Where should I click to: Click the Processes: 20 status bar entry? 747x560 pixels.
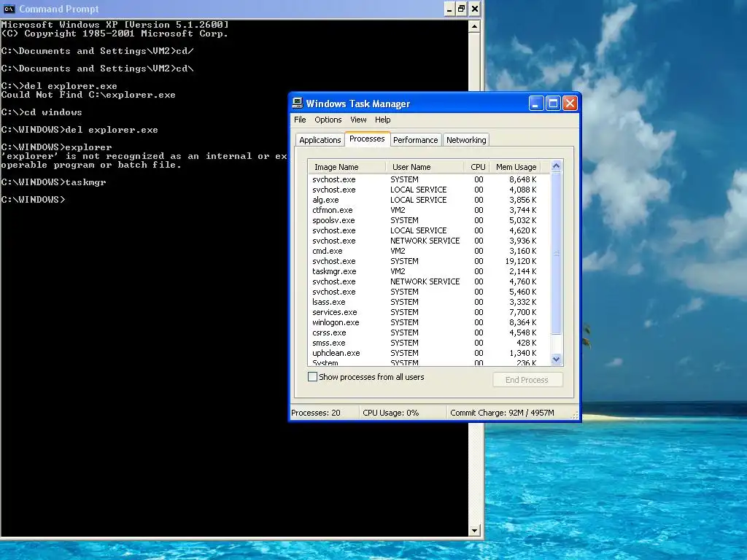(324, 413)
